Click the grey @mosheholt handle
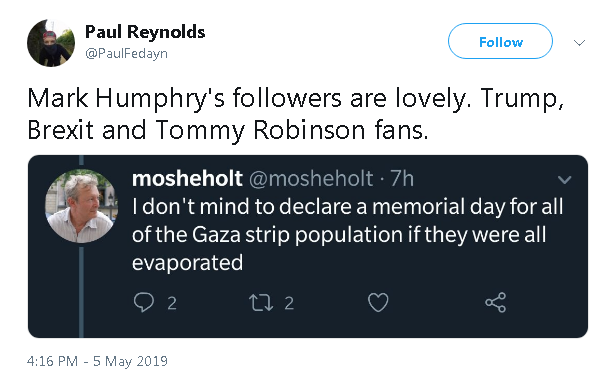The image size is (612, 380). pos(311,179)
